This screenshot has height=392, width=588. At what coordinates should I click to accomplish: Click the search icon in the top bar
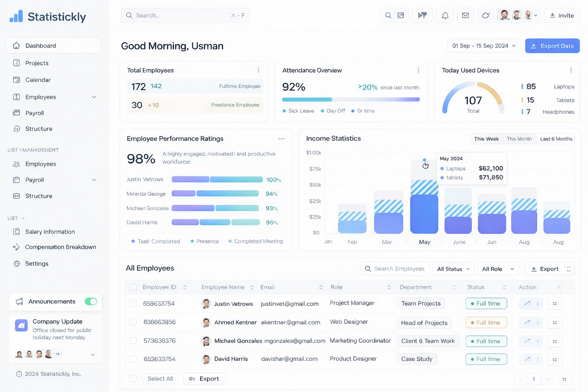click(388, 15)
